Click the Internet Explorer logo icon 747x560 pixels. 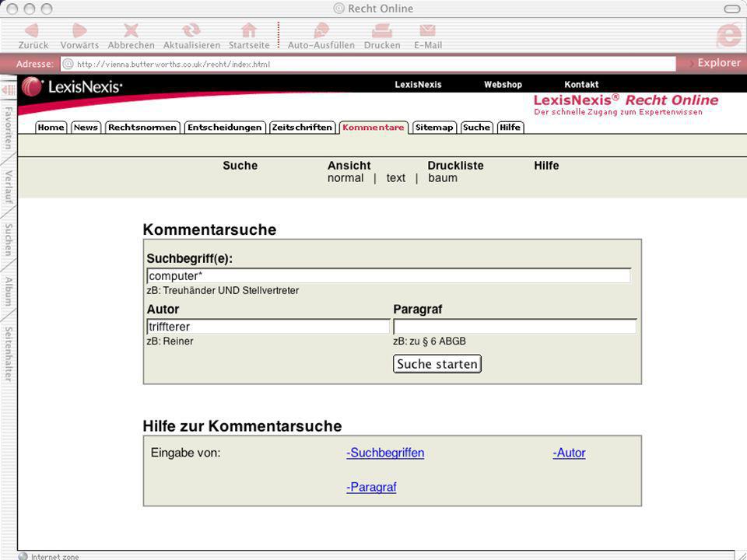(x=729, y=33)
